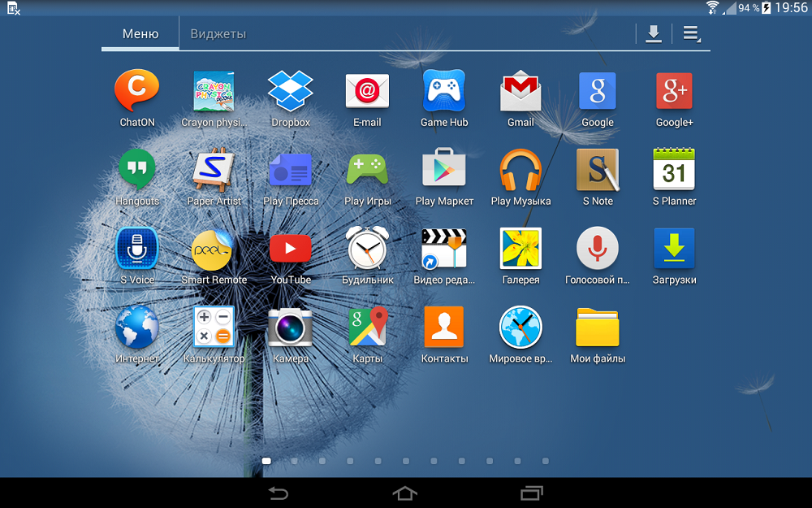The width and height of the screenshot is (812, 508).
Task: Open Play Пресса app
Action: click(291, 170)
